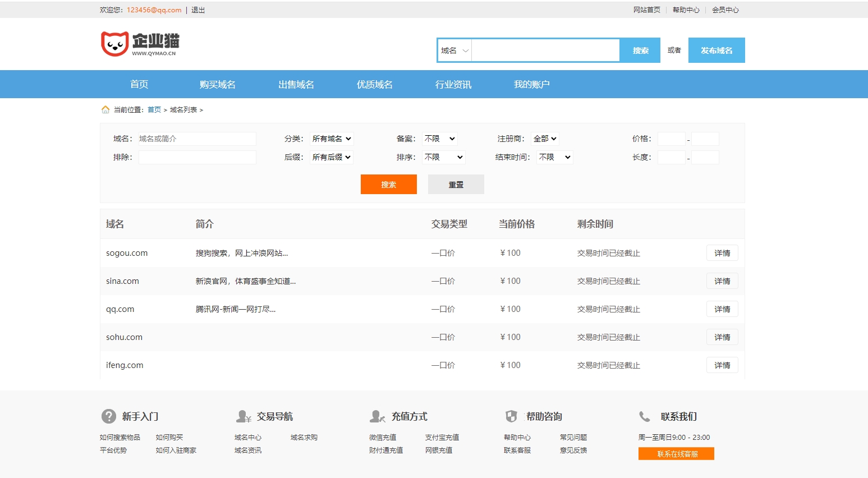
Task: Click the qq.com domain cell
Action: 120,309
